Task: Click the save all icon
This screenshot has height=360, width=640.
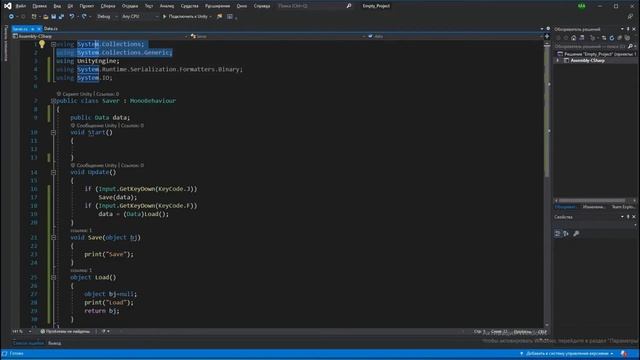Action: click(x=61, y=17)
